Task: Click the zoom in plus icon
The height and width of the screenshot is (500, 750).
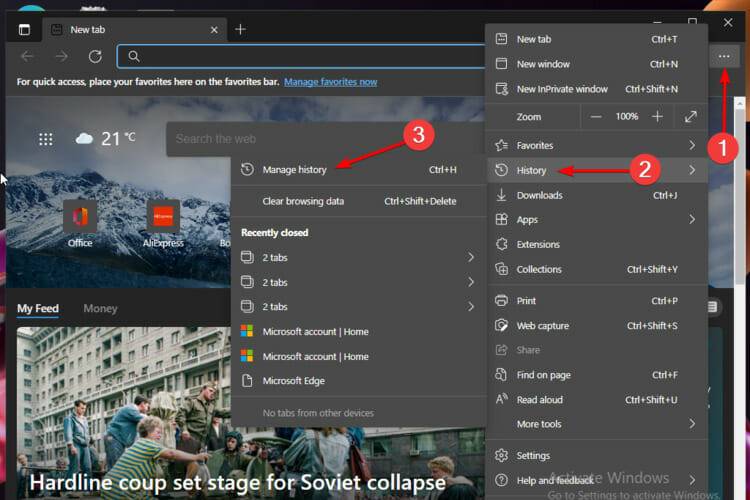Action: tap(657, 117)
